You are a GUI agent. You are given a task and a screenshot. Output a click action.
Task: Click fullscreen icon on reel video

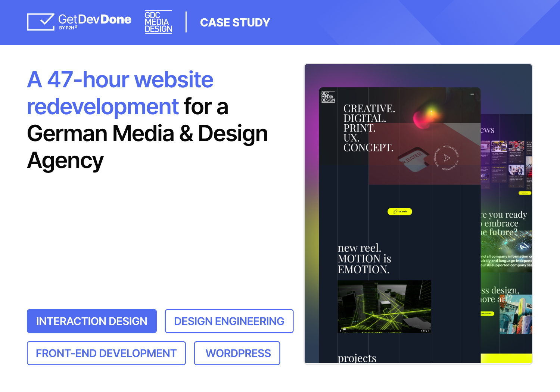point(429,331)
